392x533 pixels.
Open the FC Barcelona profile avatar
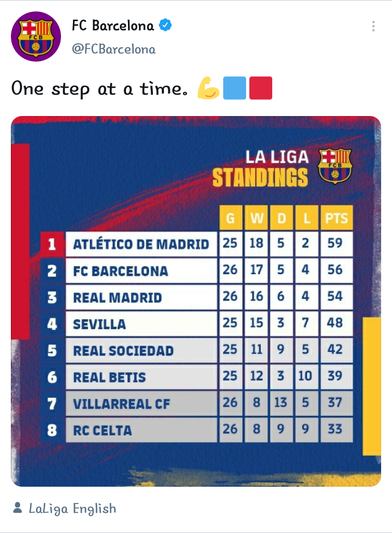coord(36,37)
